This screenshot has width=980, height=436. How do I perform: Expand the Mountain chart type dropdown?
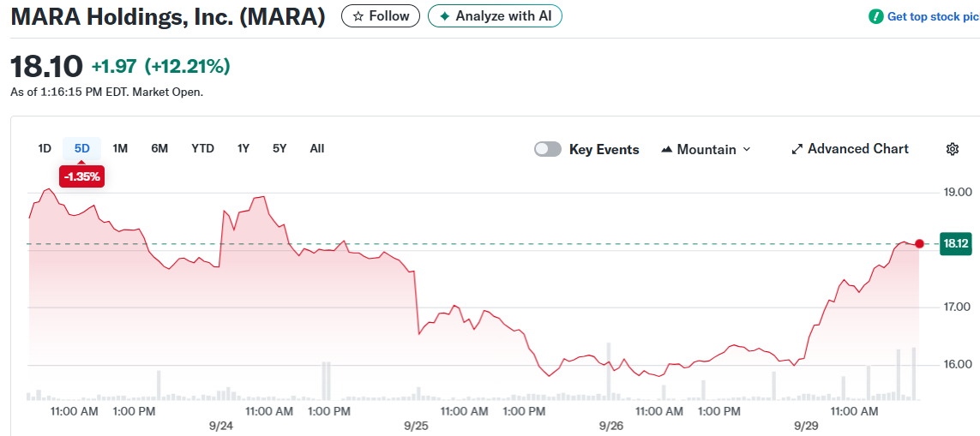706,149
